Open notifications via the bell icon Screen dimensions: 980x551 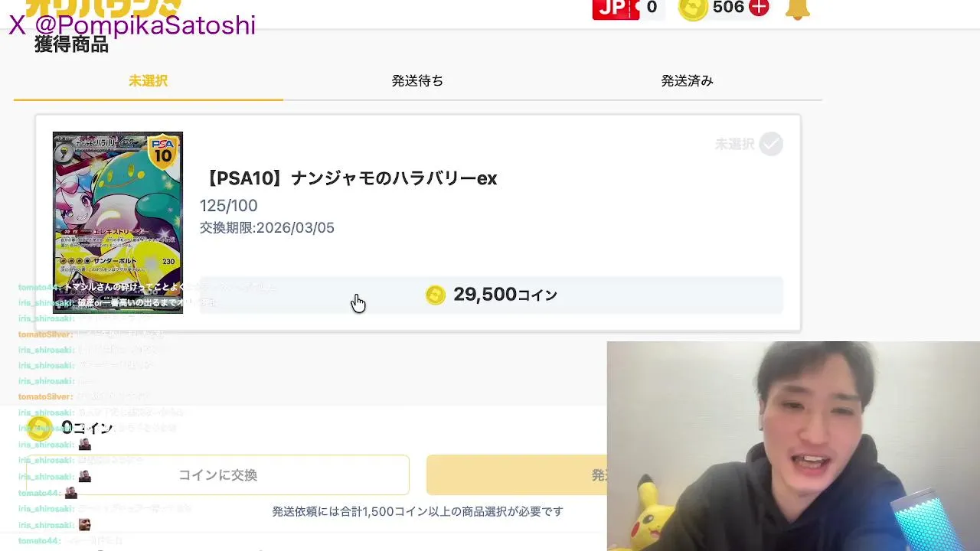(797, 9)
